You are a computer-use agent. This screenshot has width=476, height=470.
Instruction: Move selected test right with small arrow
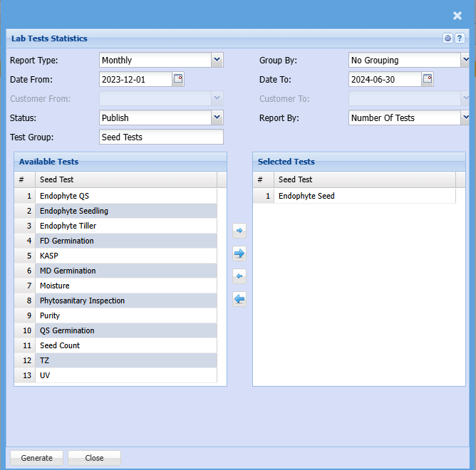point(239,231)
